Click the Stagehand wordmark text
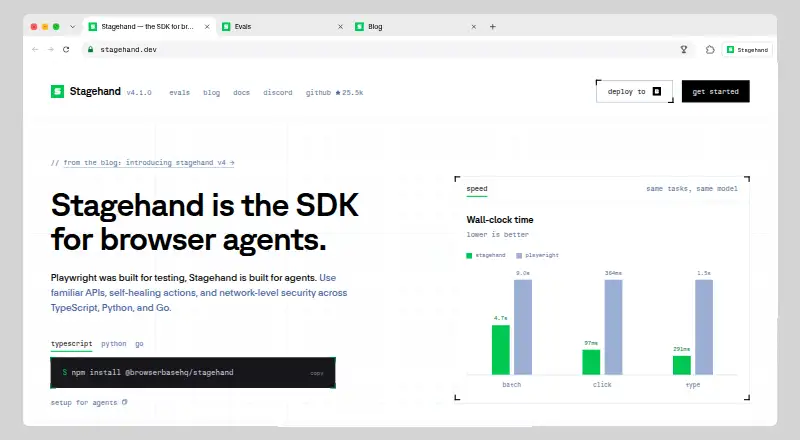Image resolution: width=800 pixels, height=440 pixels. pyautogui.click(x=95, y=91)
